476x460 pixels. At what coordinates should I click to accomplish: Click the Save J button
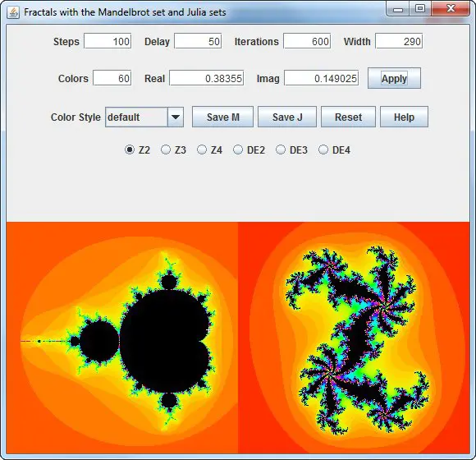[287, 117]
